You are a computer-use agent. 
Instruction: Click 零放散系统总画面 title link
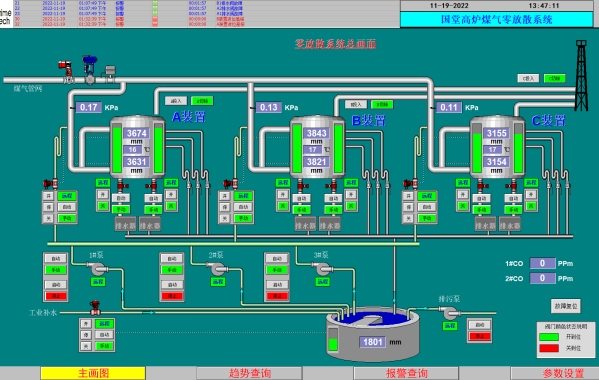coord(335,44)
